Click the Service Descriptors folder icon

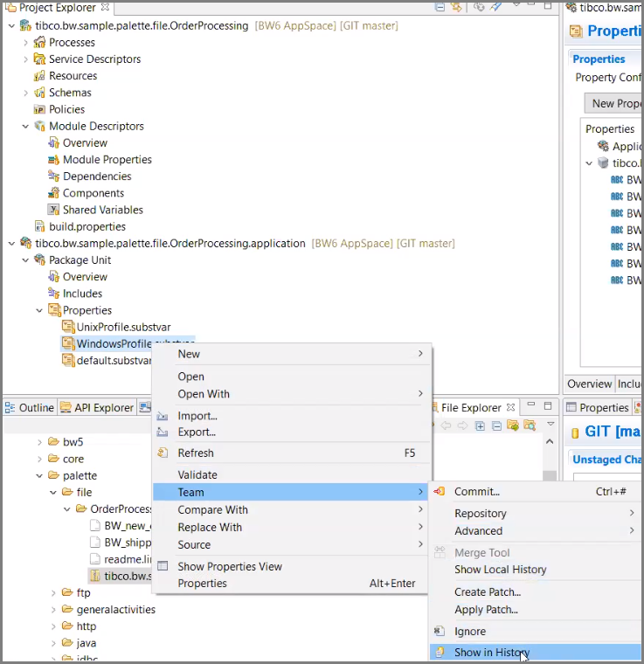pyautogui.click(x=39, y=59)
